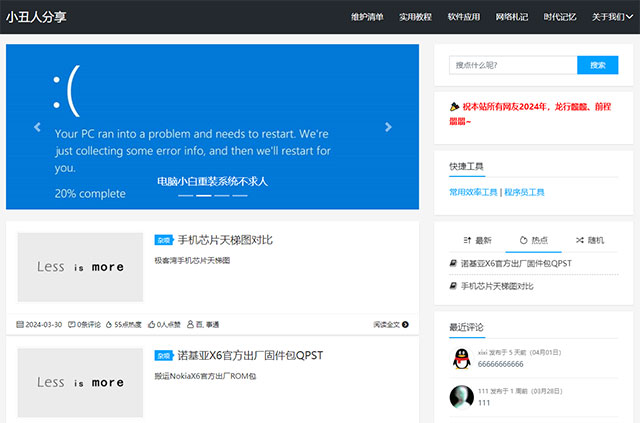
Task: Focus the 搜点什么呢? search field
Action: click(x=513, y=65)
